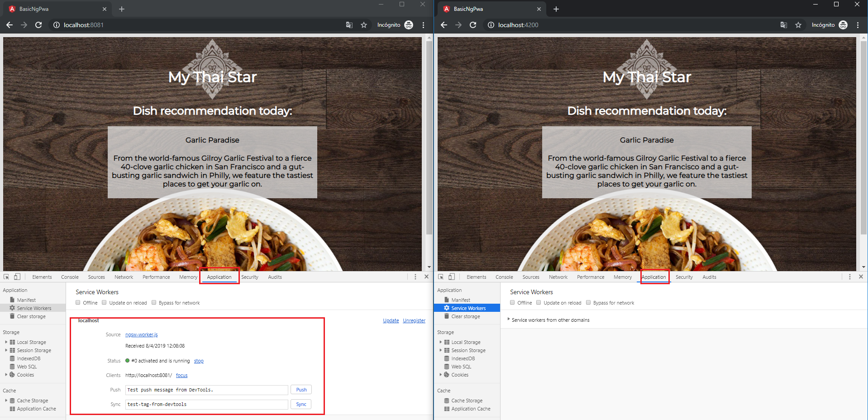Open the Chrome menu in the localhost:4200 window
This screenshot has width=868, height=420.
point(858,25)
